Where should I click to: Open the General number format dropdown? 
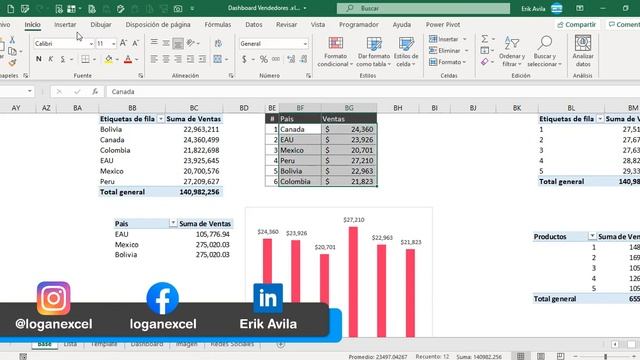305,44
